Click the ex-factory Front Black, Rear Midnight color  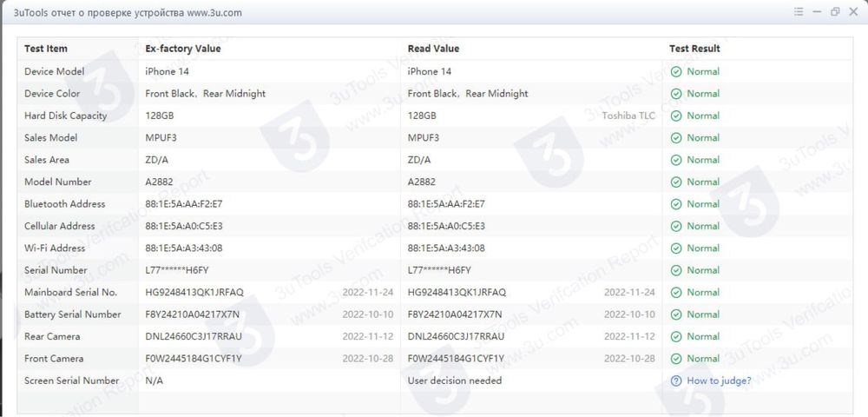(x=206, y=94)
